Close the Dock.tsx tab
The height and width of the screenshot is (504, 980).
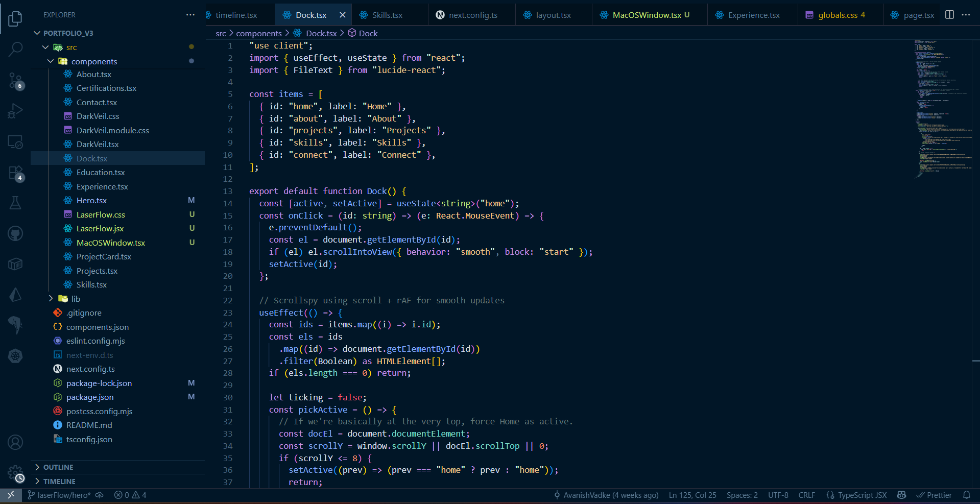342,15
